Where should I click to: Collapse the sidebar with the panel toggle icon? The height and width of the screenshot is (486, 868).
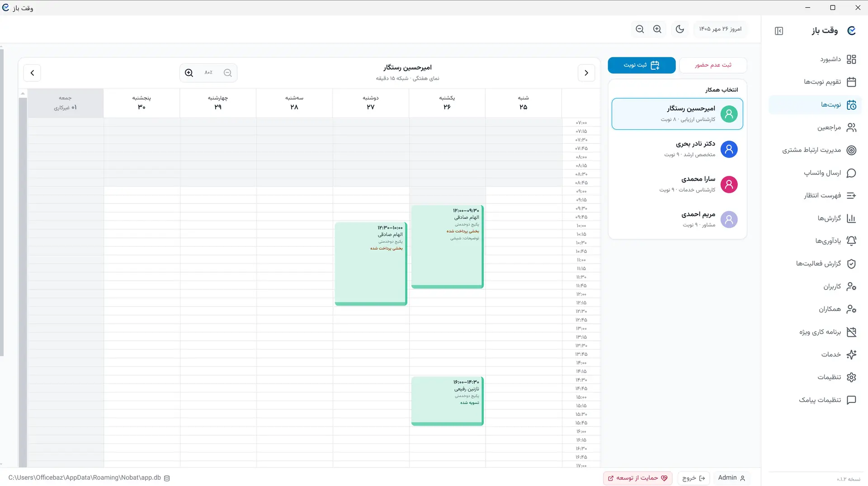(x=778, y=31)
